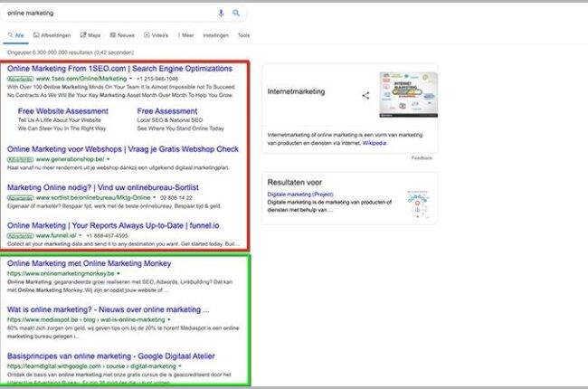
Task: Click Feedback under the knowledge panel
Action: pyautogui.click(x=422, y=157)
